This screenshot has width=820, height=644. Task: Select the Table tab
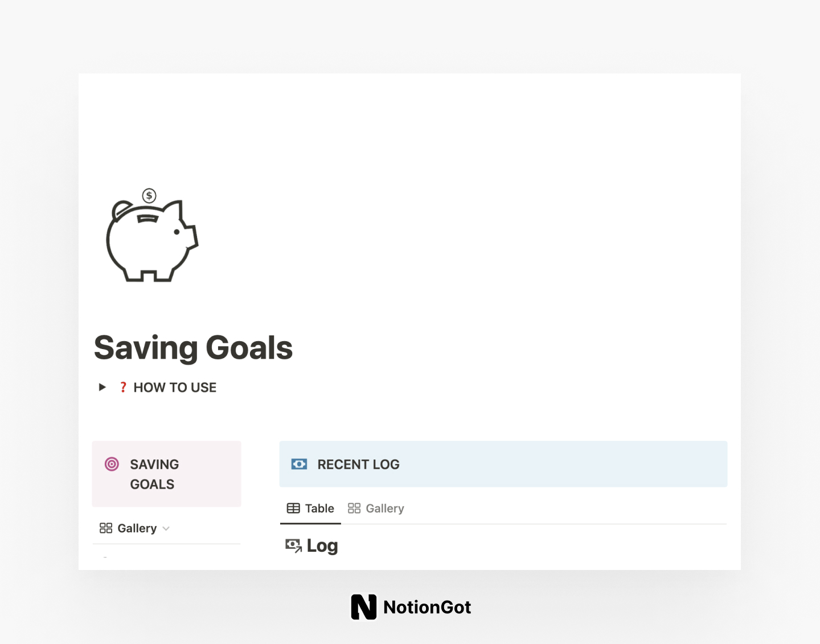319,508
